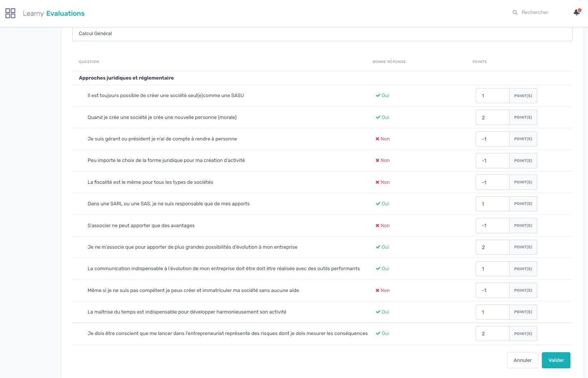
Task: Click the Calcul Général text field
Action: (x=322, y=34)
